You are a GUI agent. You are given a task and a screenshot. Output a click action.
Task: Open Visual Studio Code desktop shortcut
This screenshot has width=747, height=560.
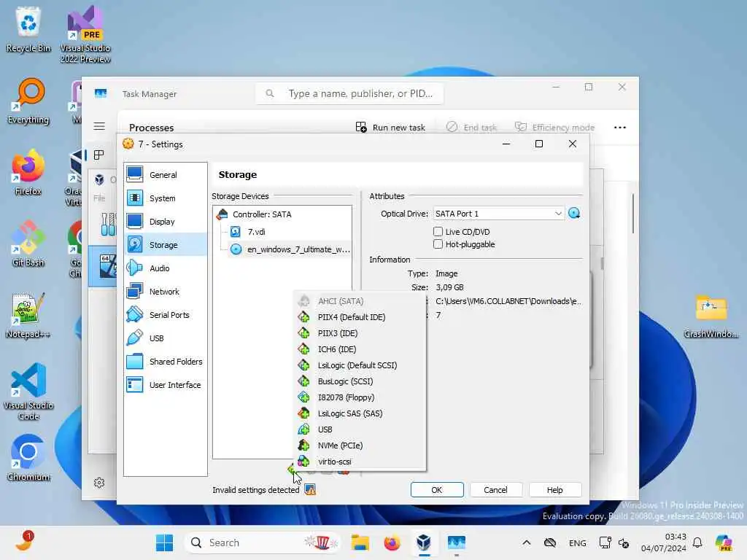(28, 392)
